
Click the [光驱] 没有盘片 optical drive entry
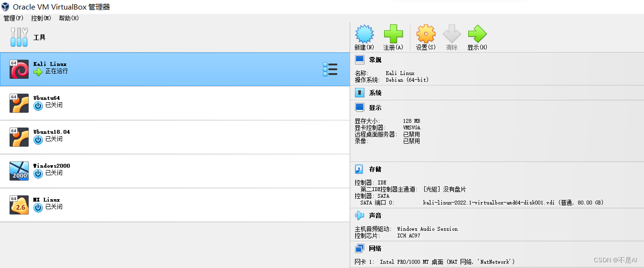[x=444, y=189]
